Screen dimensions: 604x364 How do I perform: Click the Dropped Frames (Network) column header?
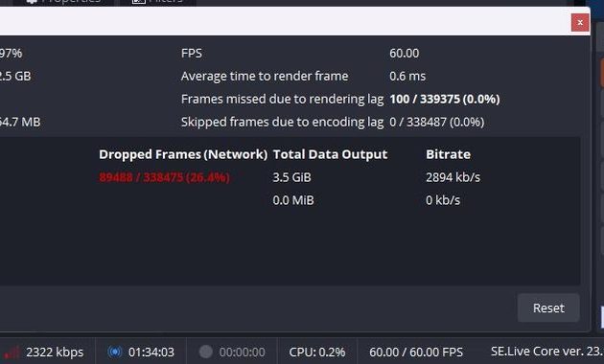pyautogui.click(x=183, y=154)
